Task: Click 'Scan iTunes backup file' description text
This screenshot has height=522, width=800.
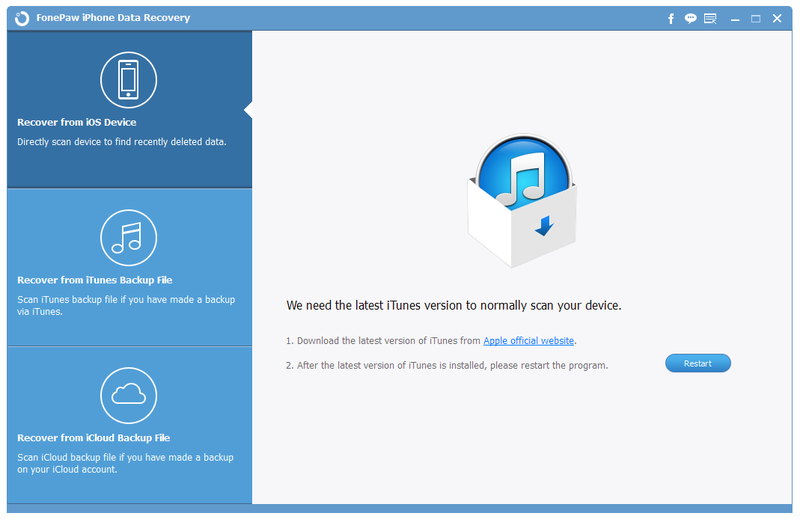Action: 126,305
